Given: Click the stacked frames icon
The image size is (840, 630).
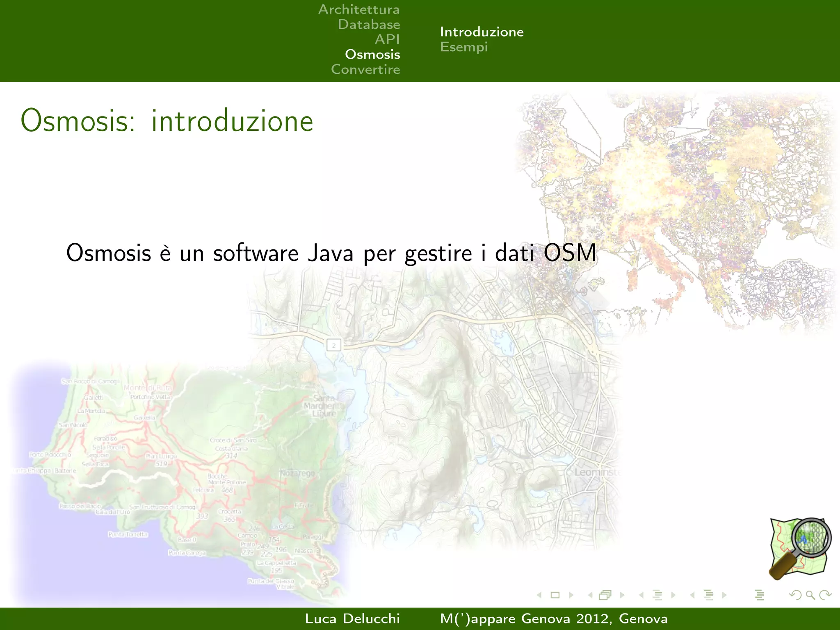Looking at the screenshot, I should click(605, 595).
